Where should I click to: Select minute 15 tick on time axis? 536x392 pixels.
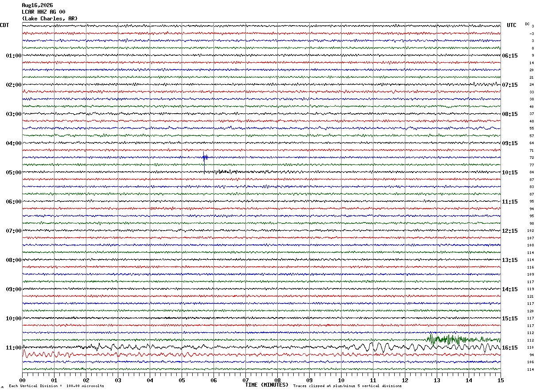coord(501,380)
